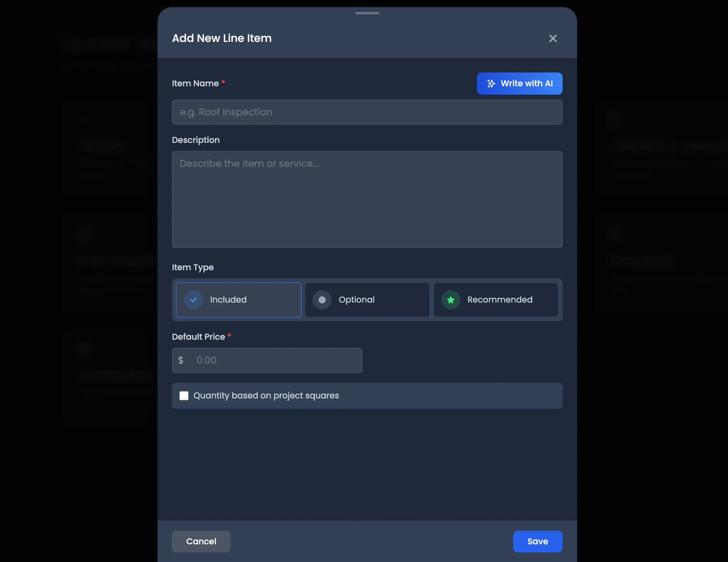This screenshot has width=728, height=562.
Task: Click the checkmark icon on Included
Action: 193,300
